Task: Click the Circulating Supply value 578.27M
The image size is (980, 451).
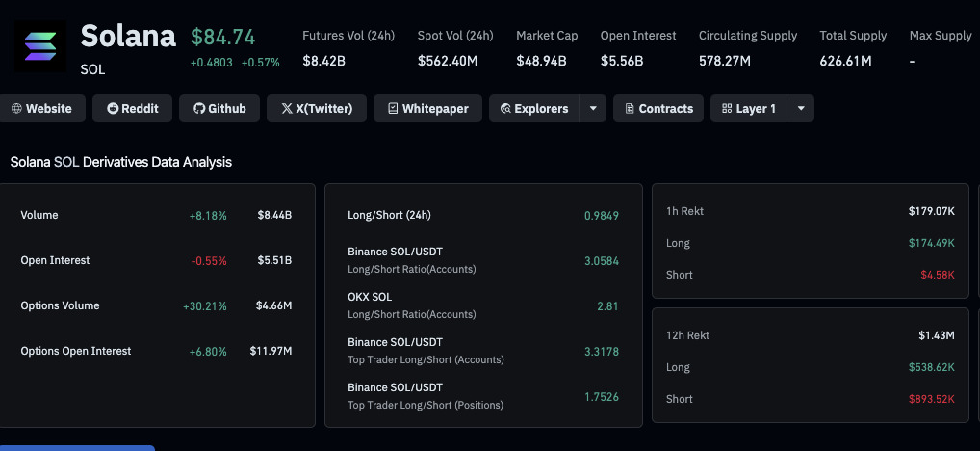Action: (x=725, y=62)
